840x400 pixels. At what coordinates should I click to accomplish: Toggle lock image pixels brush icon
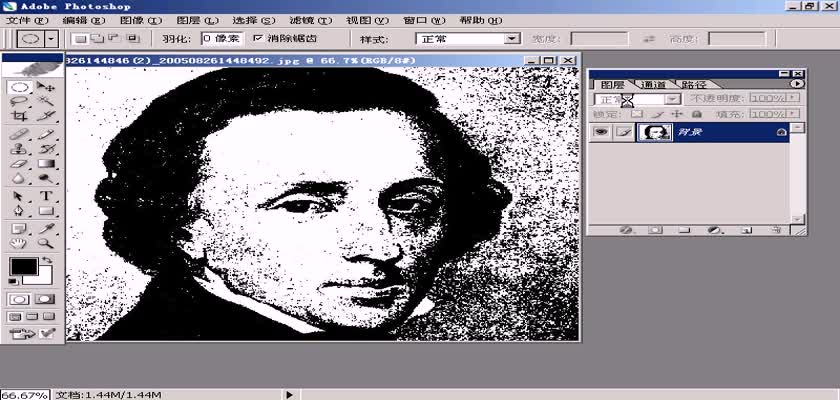tap(657, 114)
